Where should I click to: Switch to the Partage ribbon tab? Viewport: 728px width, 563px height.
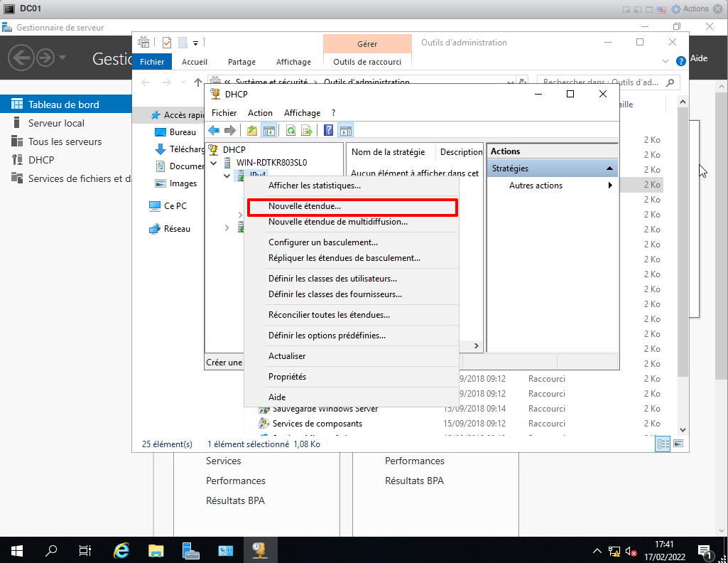(242, 62)
